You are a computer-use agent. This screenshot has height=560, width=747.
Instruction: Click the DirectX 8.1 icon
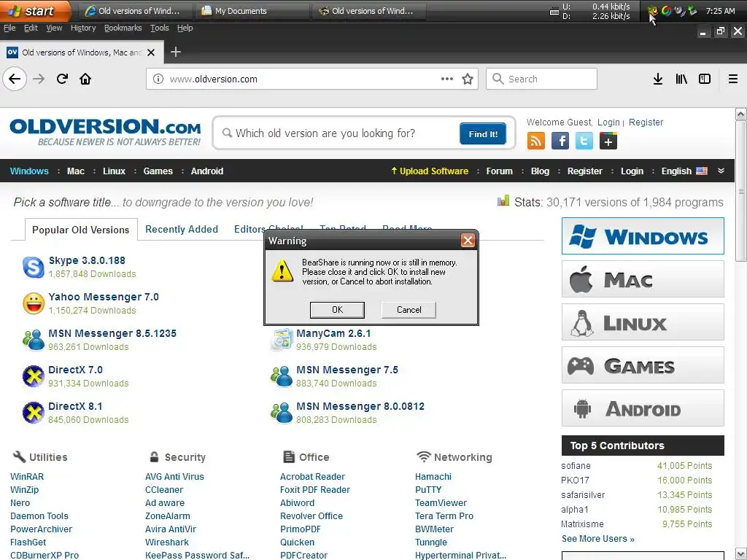coord(34,413)
